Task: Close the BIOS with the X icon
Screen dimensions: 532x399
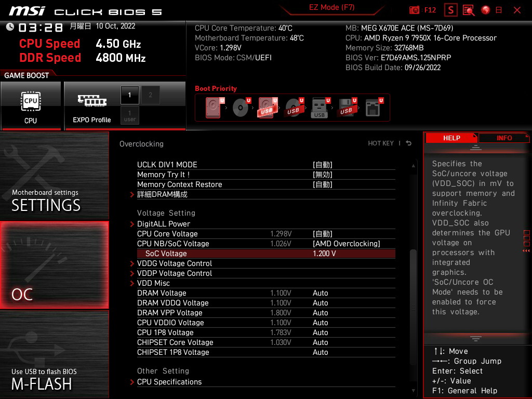Action: 517,10
